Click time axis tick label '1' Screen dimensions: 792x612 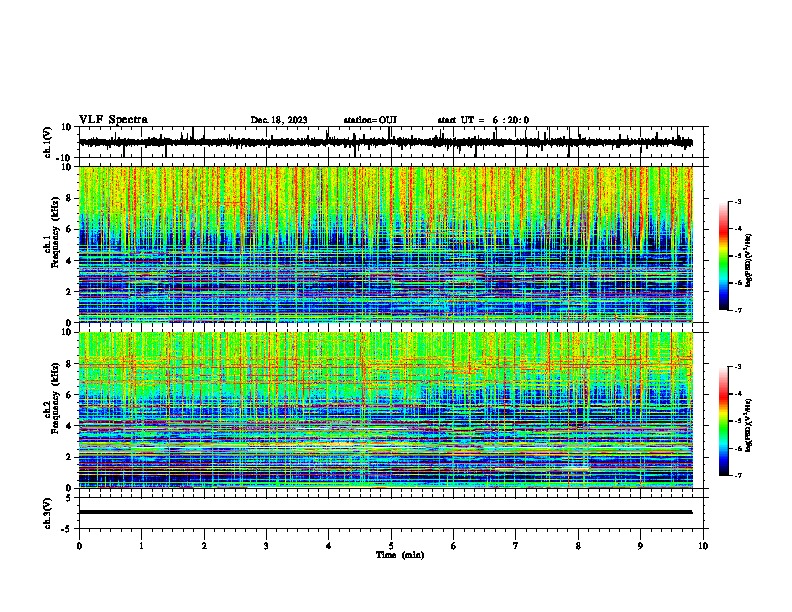(141, 546)
